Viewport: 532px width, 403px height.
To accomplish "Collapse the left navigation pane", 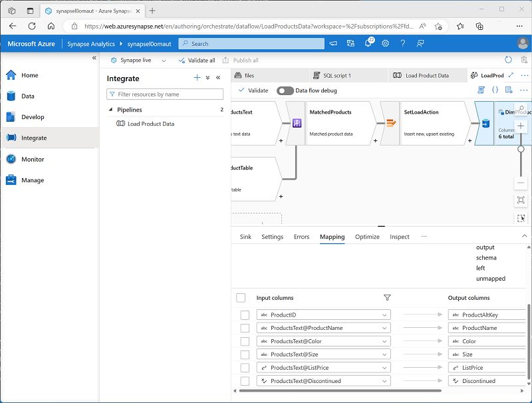I will point(94,58).
